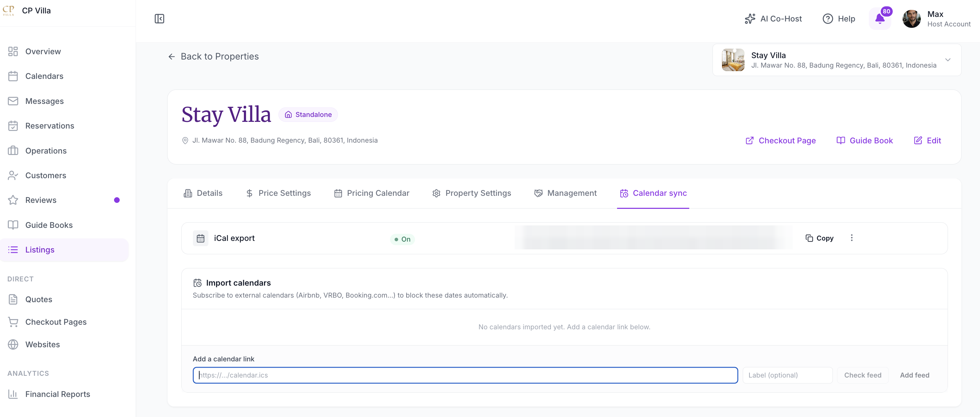980x417 pixels.
Task: Switch to the Details tab
Action: click(203, 193)
